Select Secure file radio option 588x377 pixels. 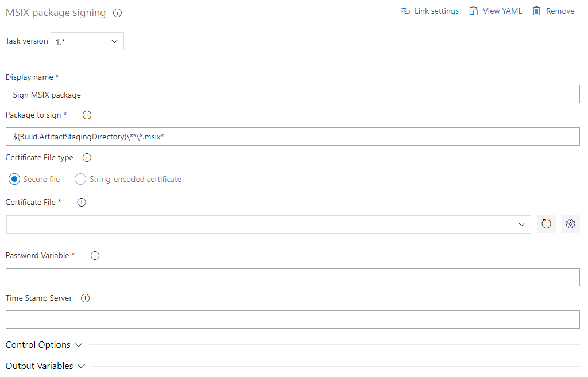14,179
